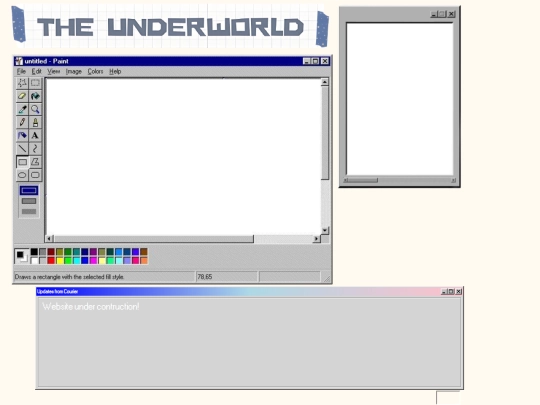Viewport: 540px width, 405px height.
Task: Click the Paint horizontal scrollbar left arrow
Action: (x=49, y=239)
